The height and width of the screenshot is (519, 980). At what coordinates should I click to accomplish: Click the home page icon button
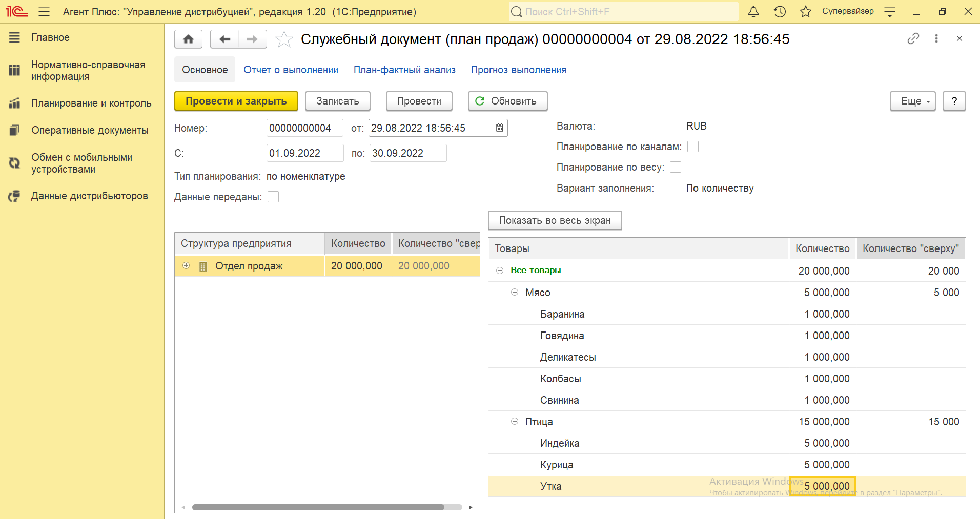(188, 39)
